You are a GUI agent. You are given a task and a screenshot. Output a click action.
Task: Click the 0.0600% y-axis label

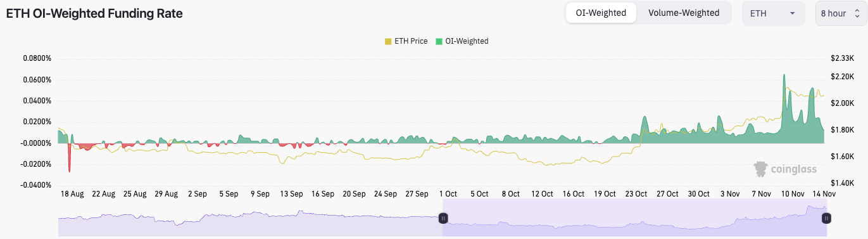[37, 80]
